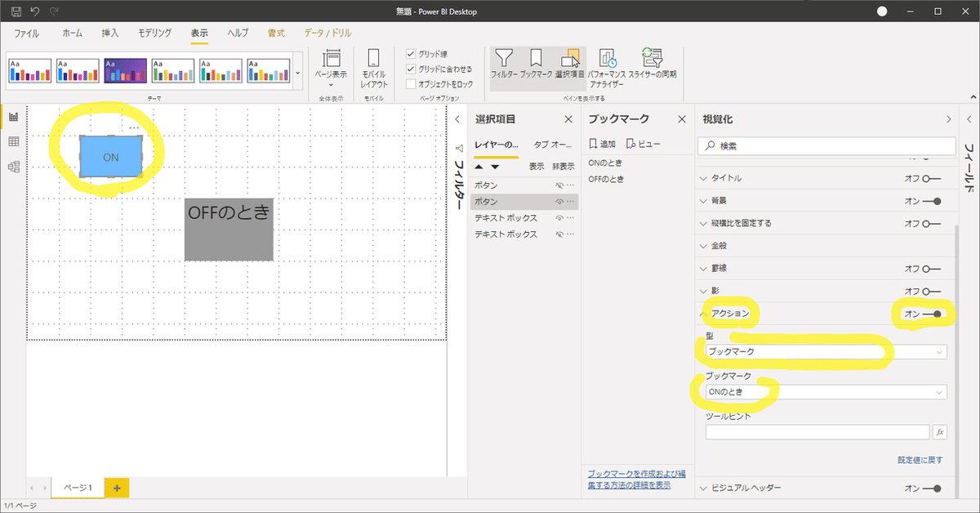Hide the first テキスト ボックス layer
The height and width of the screenshot is (513, 980).
point(559,218)
